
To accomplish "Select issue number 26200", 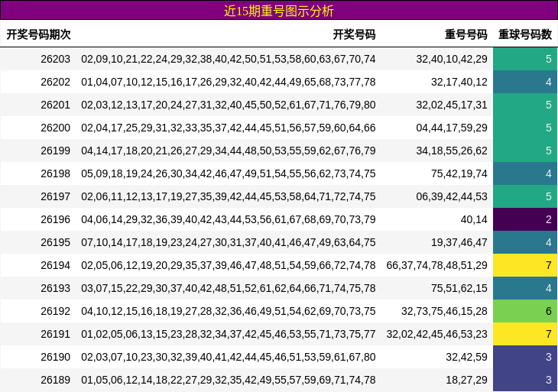I will pyautogui.click(x=56, y=128).
